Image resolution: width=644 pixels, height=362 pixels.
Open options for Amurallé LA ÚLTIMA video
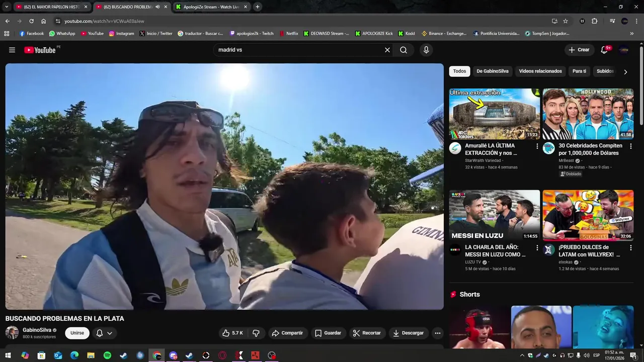coord(537,146)
